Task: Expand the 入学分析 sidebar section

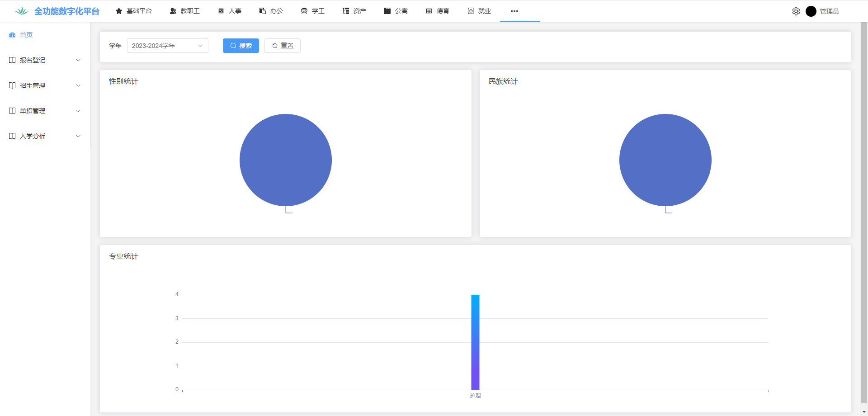Action: click(x=45, y=136)
